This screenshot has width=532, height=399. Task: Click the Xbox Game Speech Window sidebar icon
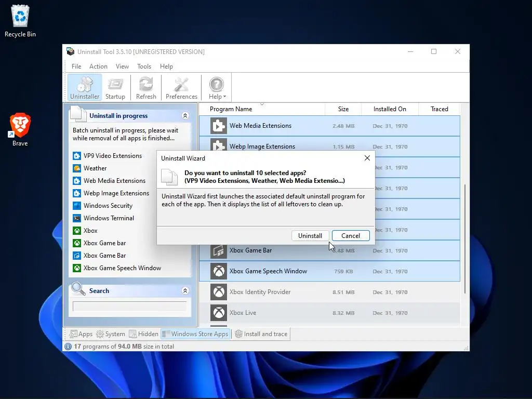(77, 268)
